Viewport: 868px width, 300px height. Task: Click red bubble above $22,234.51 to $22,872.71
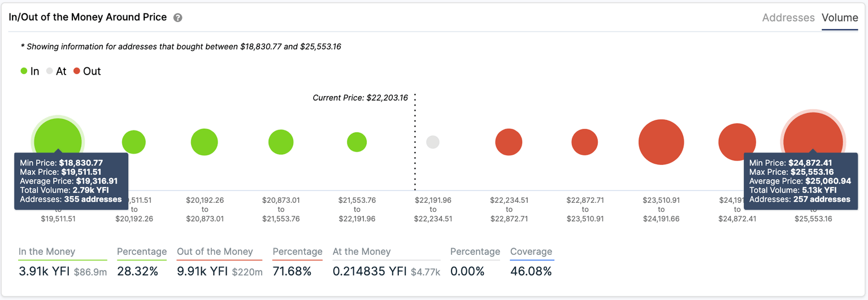509,142
